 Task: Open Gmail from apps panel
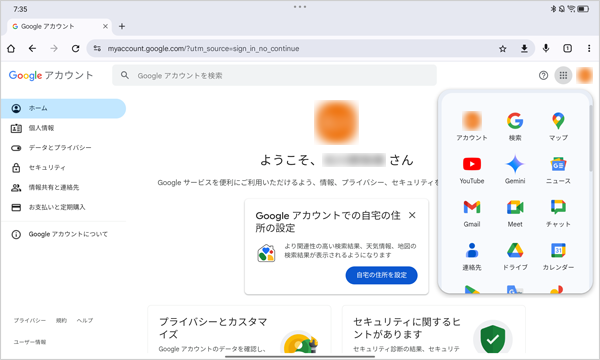[x=472, y=213]
